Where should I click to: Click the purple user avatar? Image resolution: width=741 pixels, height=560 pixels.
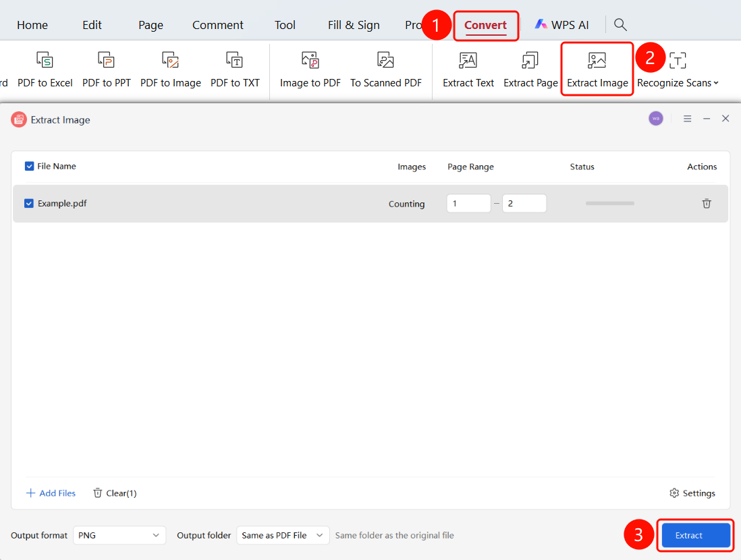point(655,118)
